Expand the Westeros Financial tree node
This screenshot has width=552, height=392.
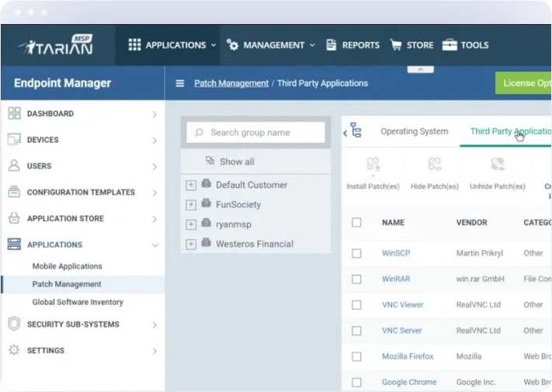(191, 245)
